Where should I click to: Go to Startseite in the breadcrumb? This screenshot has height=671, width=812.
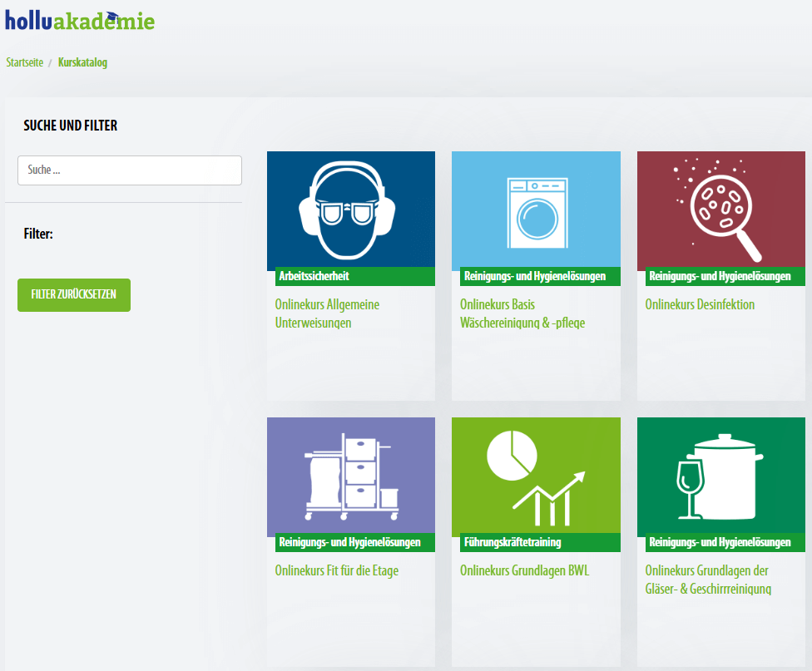point(25,62)
